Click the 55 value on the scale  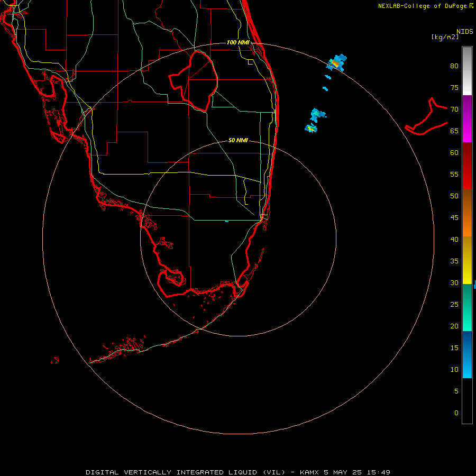point(454,174)
